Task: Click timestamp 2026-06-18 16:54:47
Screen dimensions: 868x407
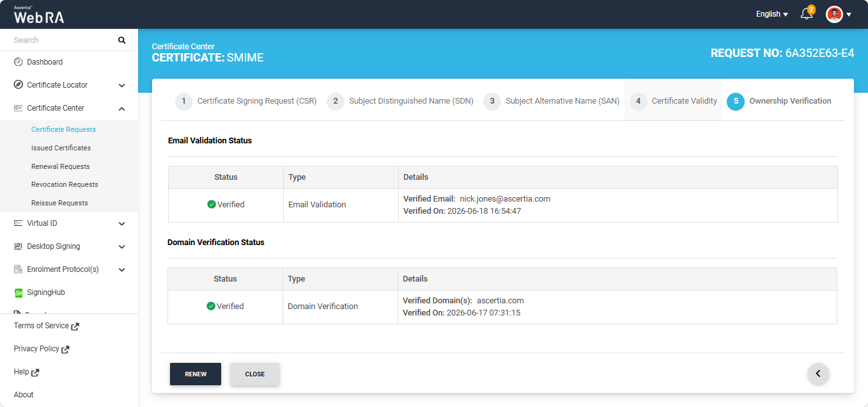Action: [x=484, y=211]
